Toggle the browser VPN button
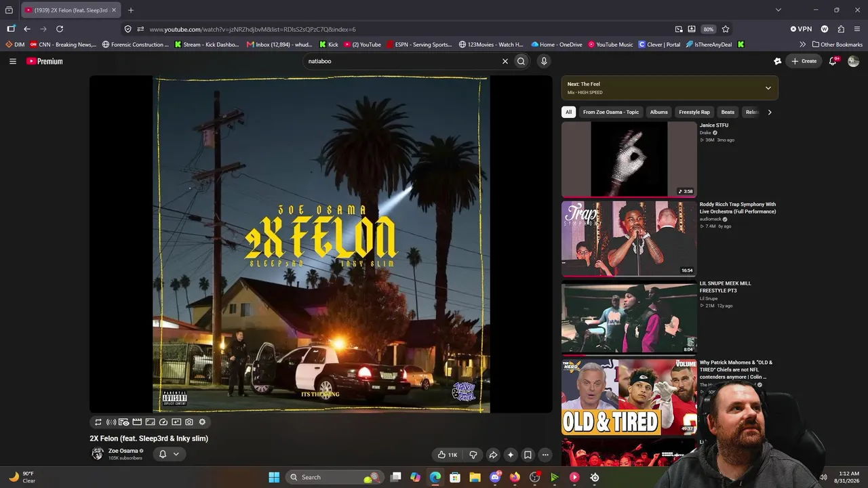Screen dimensions: 868x488 (x=801, y=29)
